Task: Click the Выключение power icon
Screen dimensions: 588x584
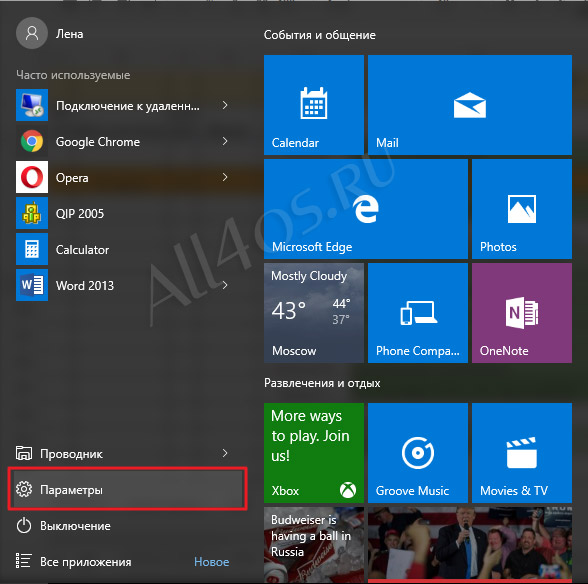Action: pyautogui.click(x=24, y=525)
